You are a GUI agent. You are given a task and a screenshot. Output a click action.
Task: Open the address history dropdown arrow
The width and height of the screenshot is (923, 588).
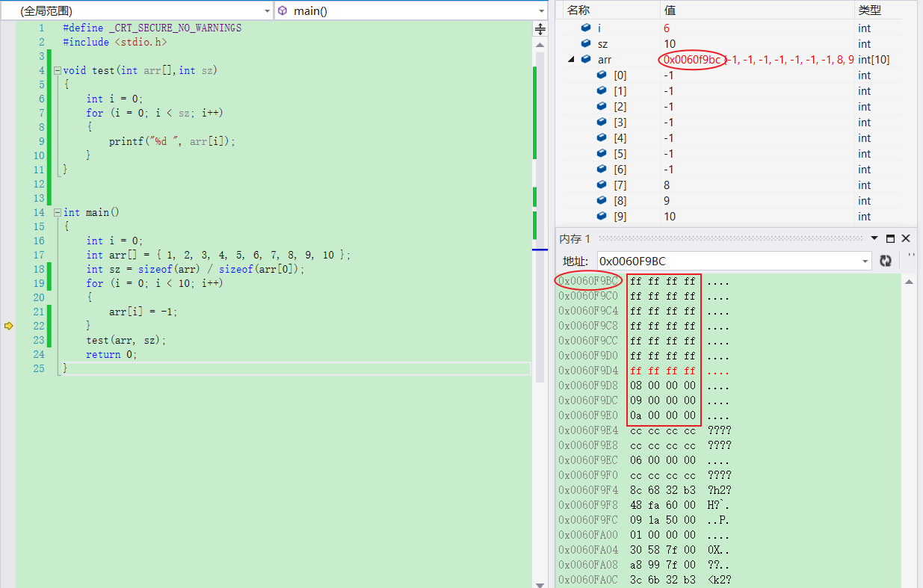tap(865, 261)
